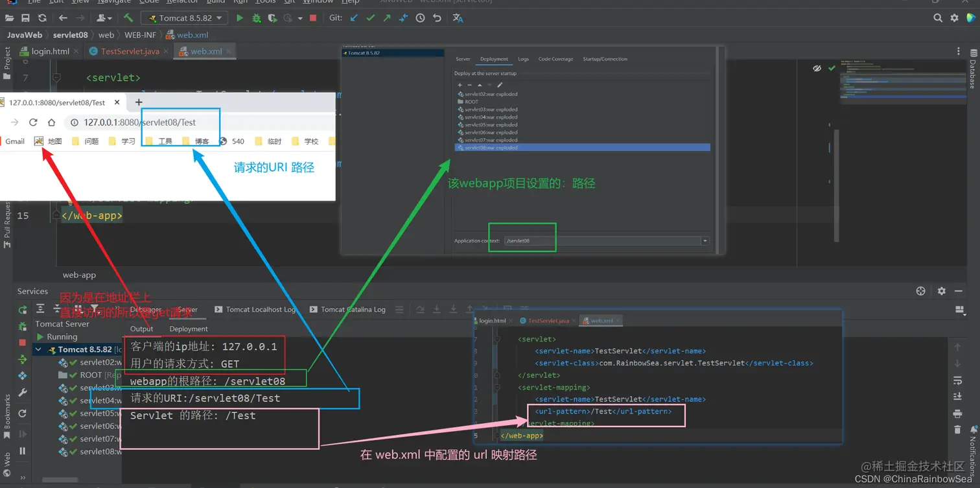Build project with the green hammer icon
The height and width of the screenshot is (488, 980).
128,18
